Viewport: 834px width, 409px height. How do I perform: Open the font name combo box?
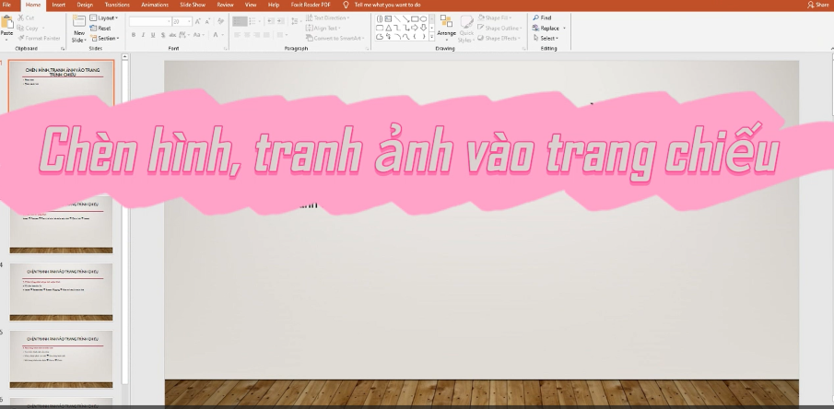(x=151, y=21)
